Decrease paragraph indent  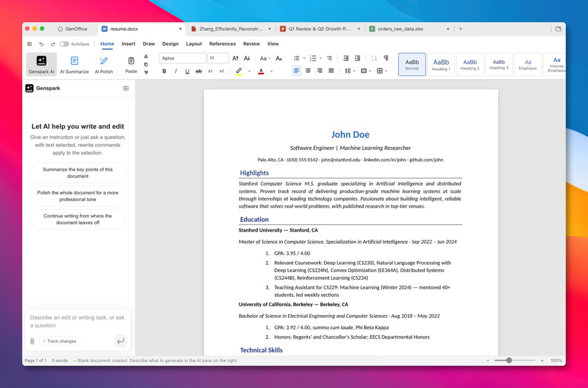[346, 58]
